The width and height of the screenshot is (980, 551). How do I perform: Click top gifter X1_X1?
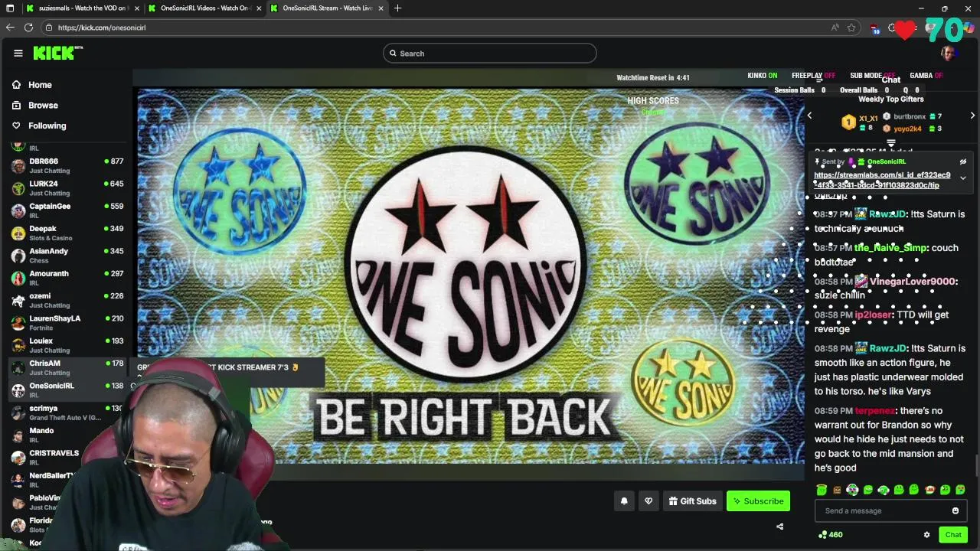[x=867, y=119]
